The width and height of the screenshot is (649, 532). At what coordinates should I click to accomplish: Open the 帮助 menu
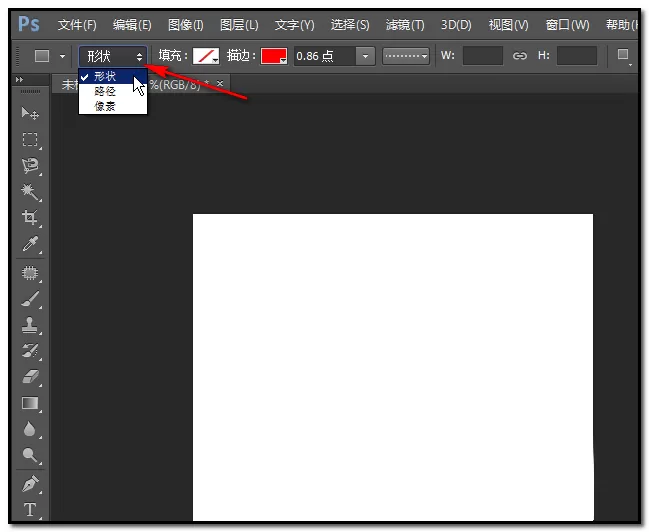(x=621, y=25)
